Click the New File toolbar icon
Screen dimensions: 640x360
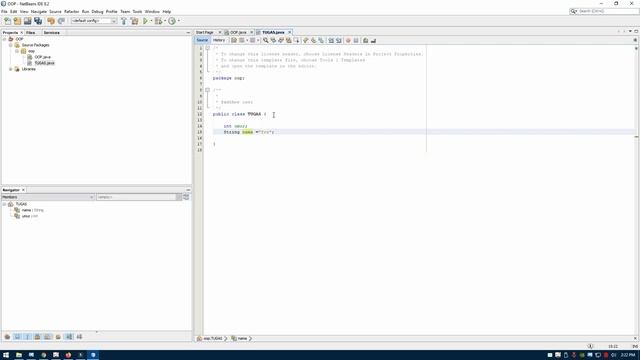[7, 21]
